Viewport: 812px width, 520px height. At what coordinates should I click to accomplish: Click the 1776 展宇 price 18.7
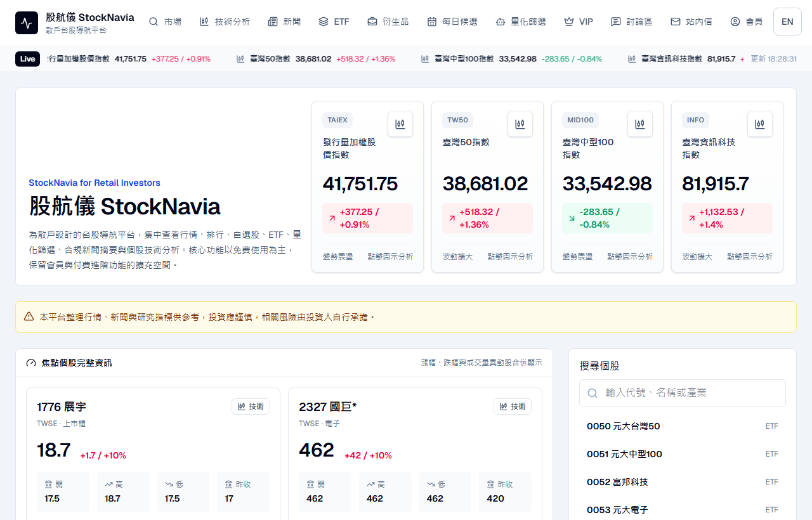pyautogui.click(x=54, y=450)
